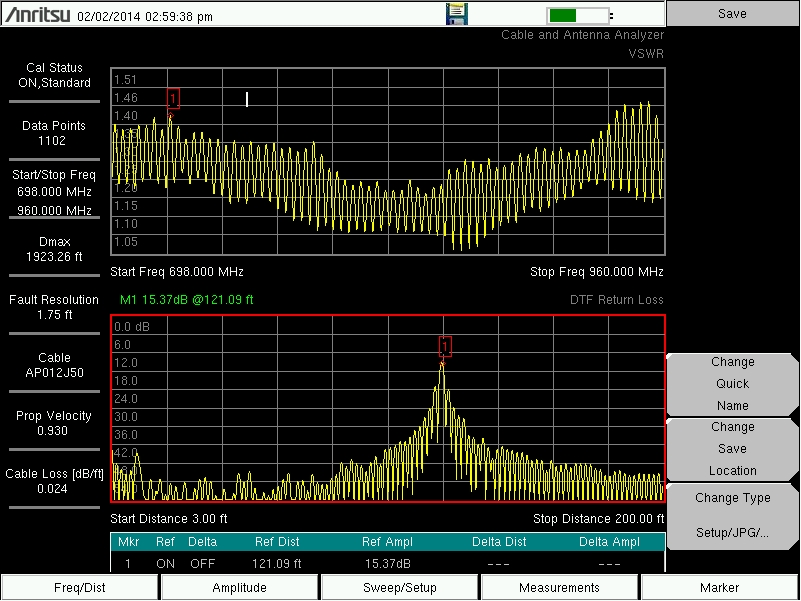Open the Measurements menu
This screenshot has height=601, width=801.
pyautogui.click(x=560, y=588)
